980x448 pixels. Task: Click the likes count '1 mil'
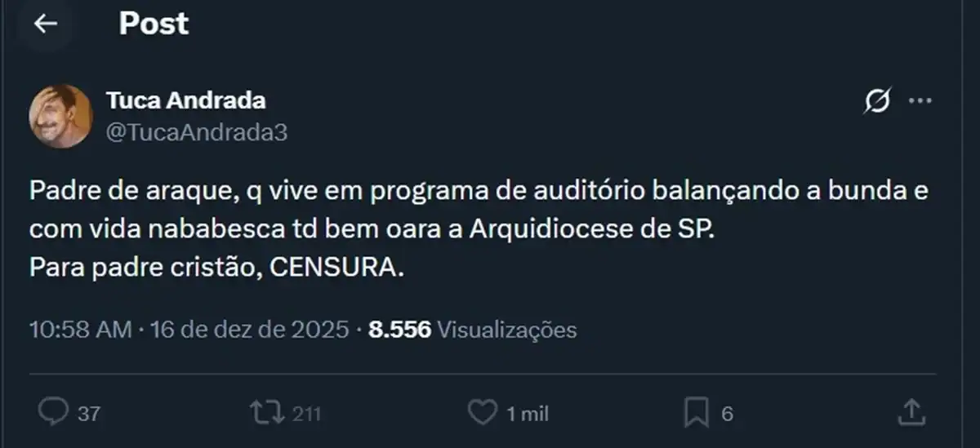click(527, 414)
